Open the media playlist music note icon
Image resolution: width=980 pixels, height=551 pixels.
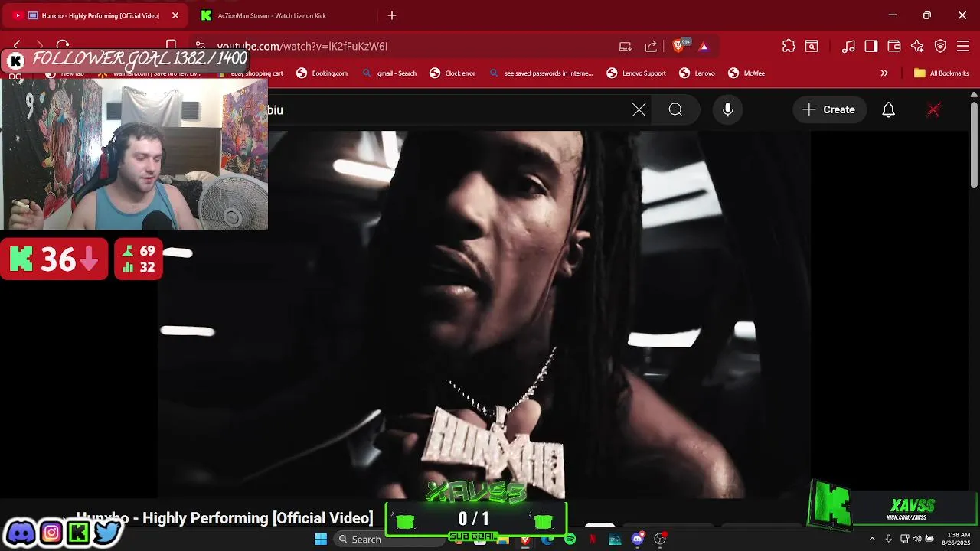848,46
